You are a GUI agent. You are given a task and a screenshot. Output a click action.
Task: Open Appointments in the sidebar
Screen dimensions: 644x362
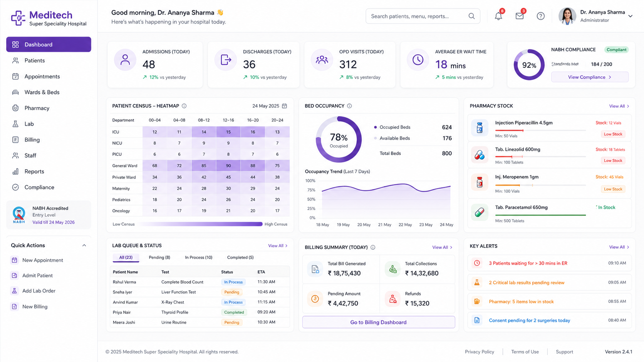49,76
